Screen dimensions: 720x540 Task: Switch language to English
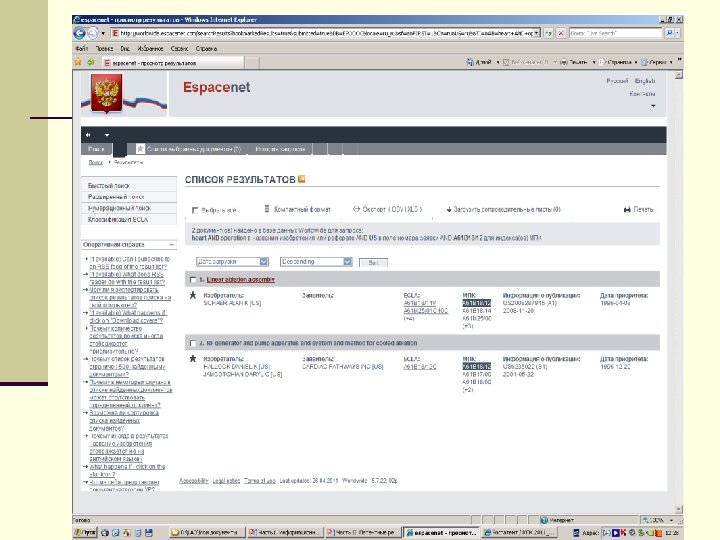tap(645, 81)
